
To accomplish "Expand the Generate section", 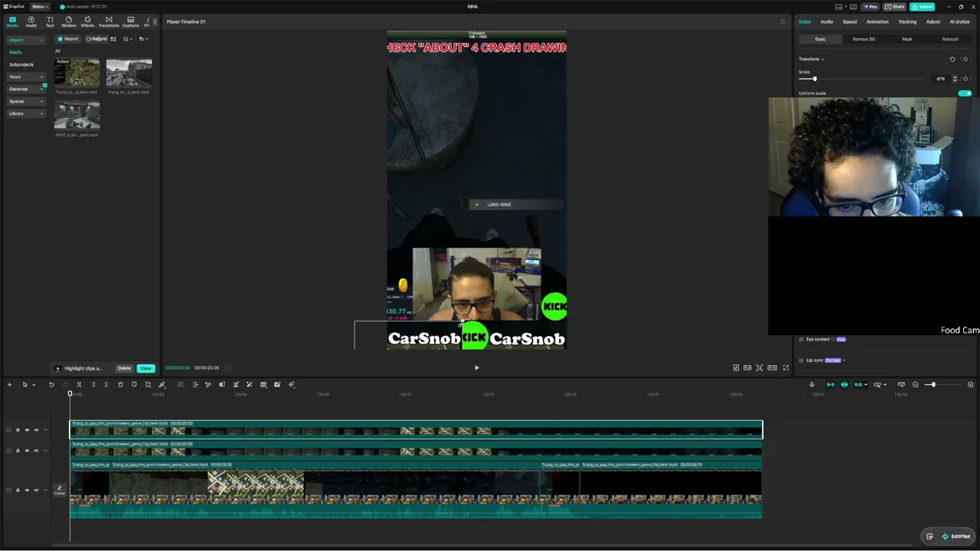I will [27, 89].
